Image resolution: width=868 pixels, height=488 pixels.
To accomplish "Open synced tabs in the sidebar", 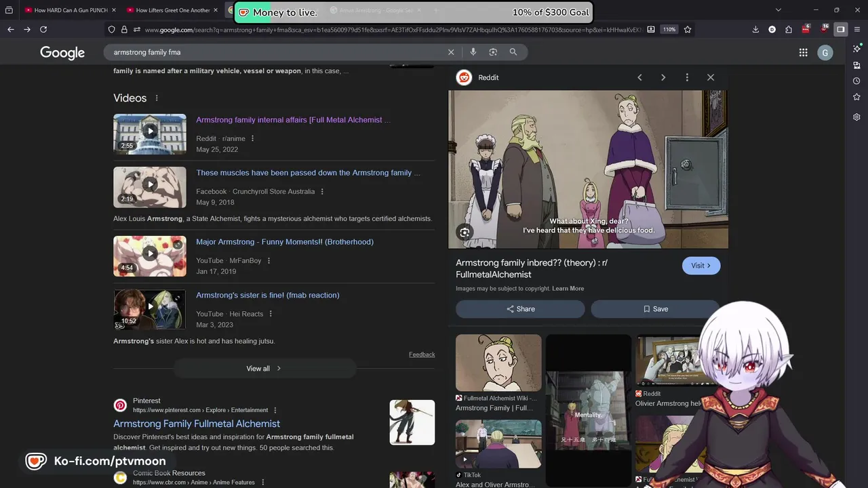I will [x=856, y=65].
